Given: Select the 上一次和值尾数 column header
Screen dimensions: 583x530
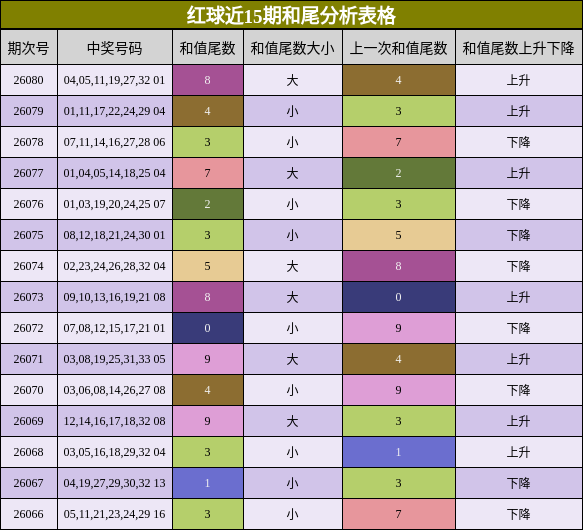Looking at the screenshot, I should [399, 47].
